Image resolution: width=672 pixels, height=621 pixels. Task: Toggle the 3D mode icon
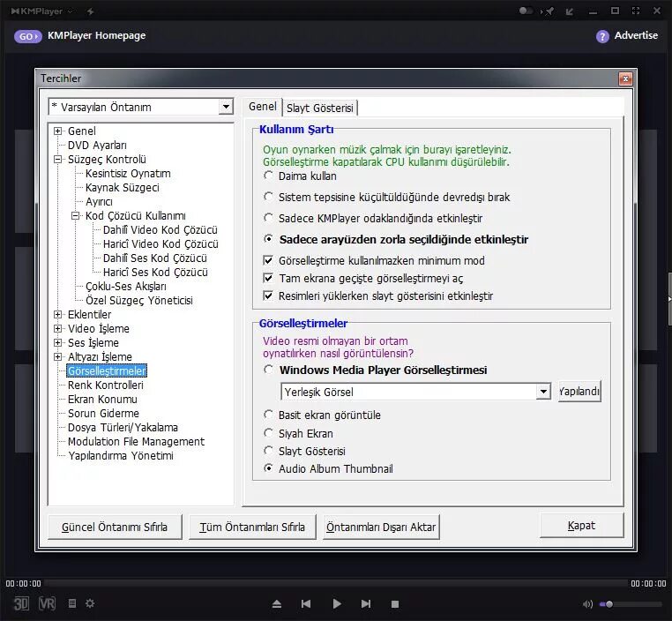point(21,604)
